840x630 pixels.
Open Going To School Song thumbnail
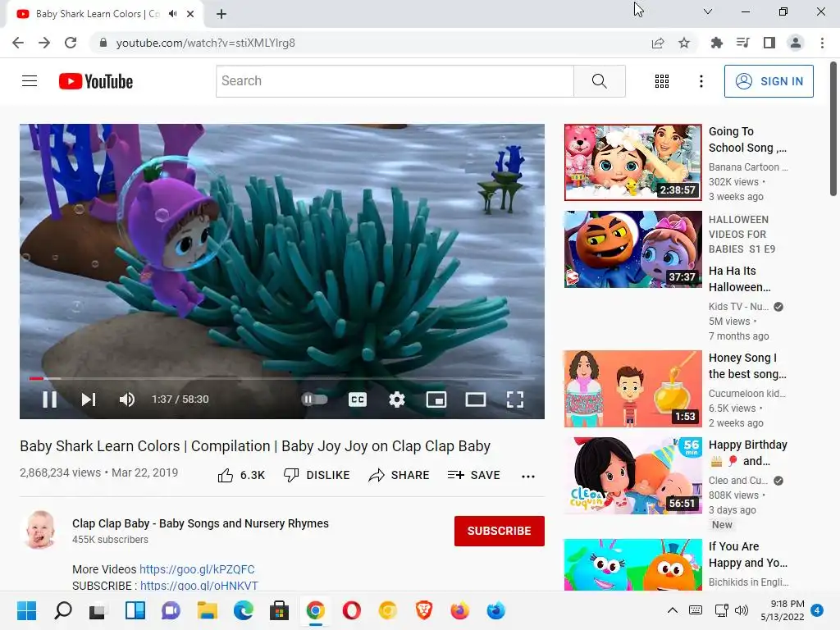click(632, 162)
